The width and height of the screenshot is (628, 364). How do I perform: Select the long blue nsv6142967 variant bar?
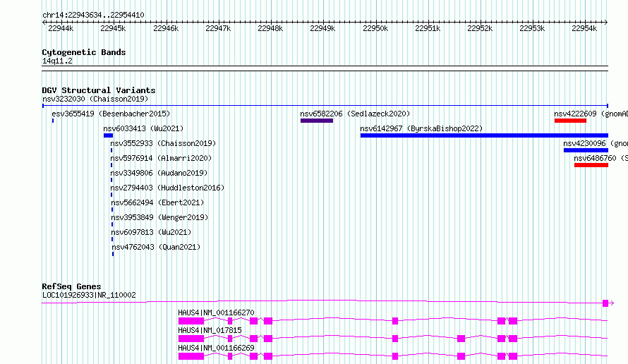[484, 135]
